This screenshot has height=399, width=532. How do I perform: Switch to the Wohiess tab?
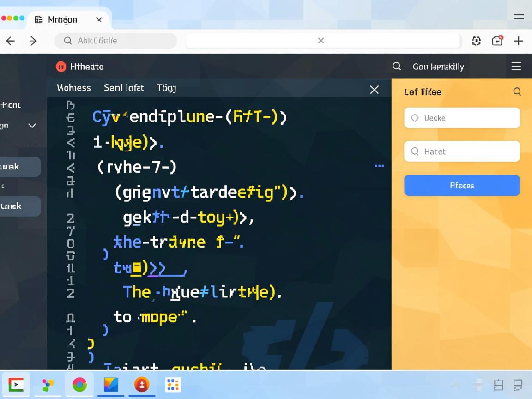click(x=74, y=88)
